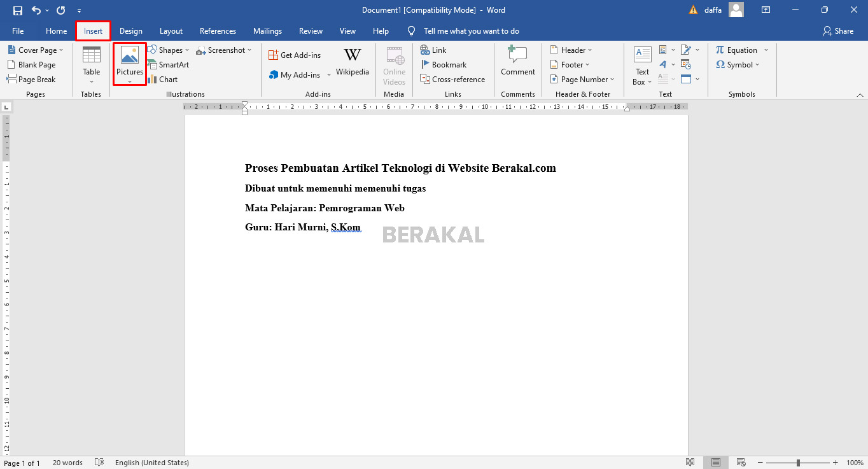This screenshot has width=868, height=469.
Task: Switch to Read Mode view
Action: coord(690,463)
